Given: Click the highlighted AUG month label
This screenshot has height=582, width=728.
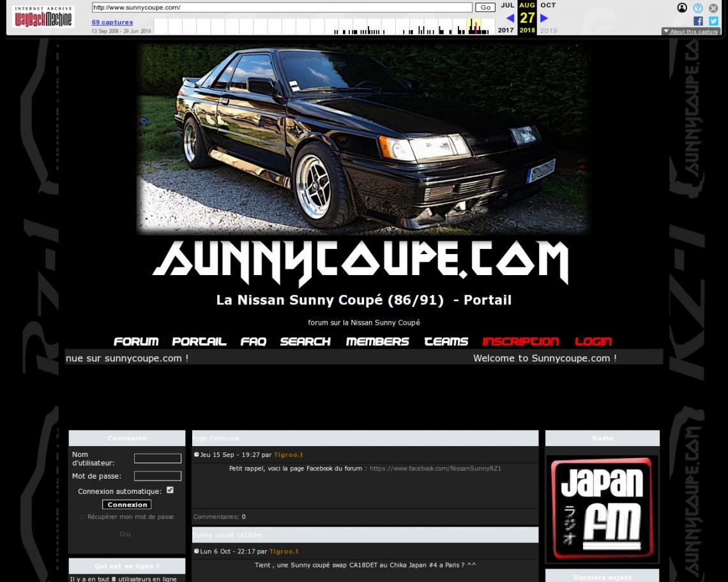Looking at the screenshot, I should [x=527, y=5].
